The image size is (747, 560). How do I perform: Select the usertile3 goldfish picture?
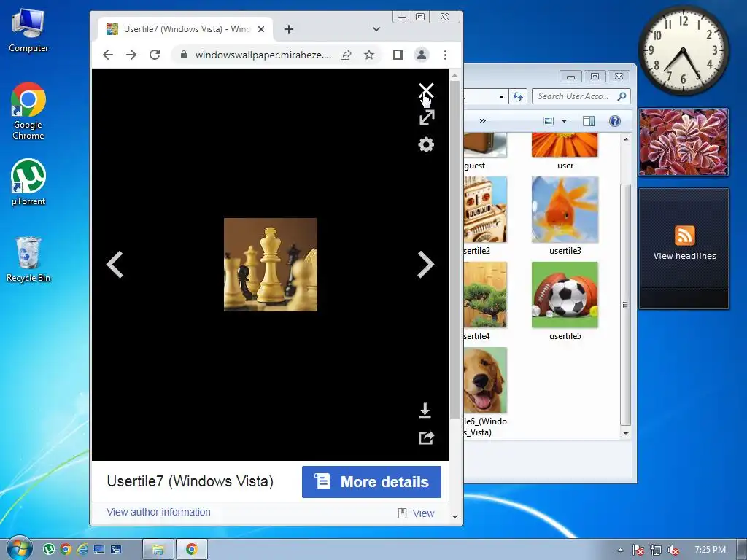565,209
